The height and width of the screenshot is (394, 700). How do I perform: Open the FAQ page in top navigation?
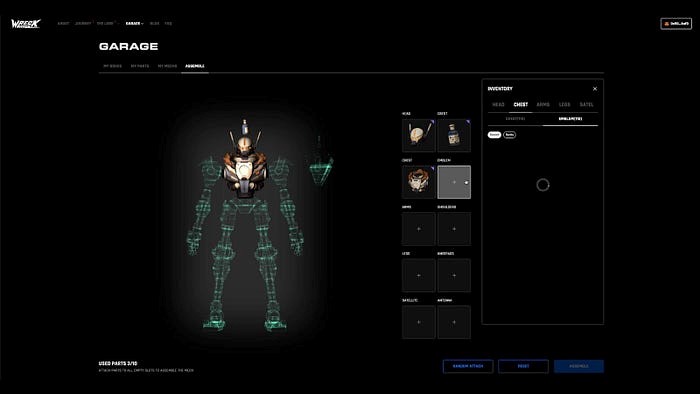pyautogui.click(x=168, y=23)
